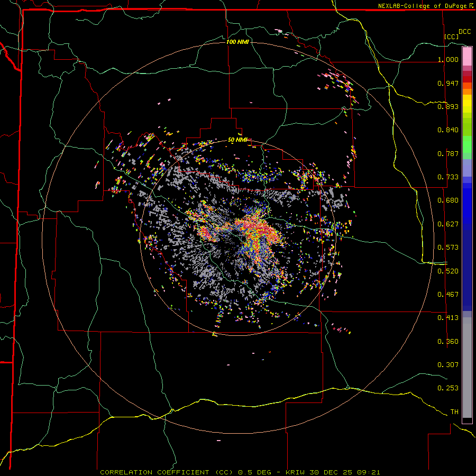Select the 0.840 scale value
Viewport: 476px width, 476px height.
pos(448,130)
